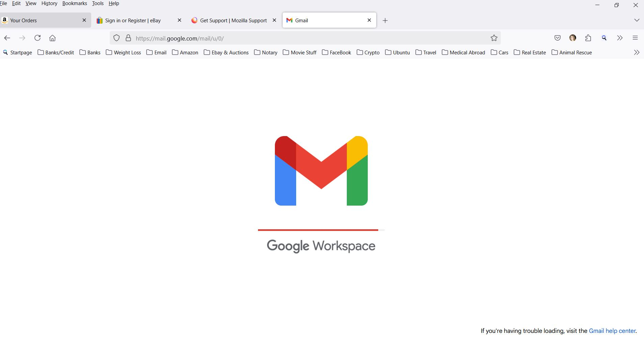
Task: Open the Help menu
Action: click(x=114, y=3)
